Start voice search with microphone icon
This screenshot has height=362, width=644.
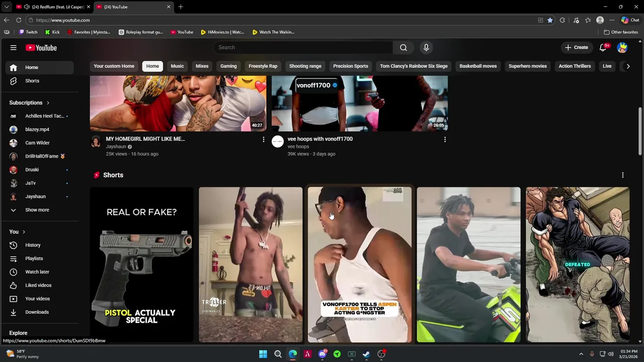coord(426,47)
